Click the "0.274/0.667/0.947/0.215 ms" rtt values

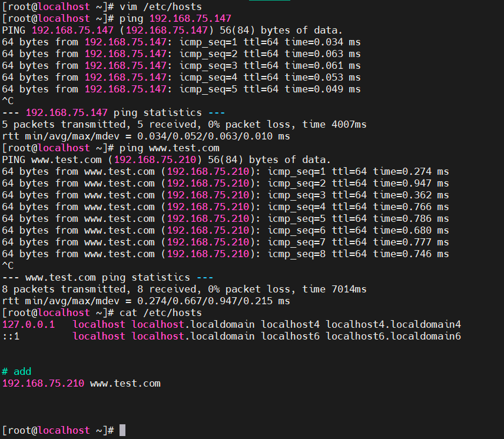pyautogui.click(x=213, y=301)
